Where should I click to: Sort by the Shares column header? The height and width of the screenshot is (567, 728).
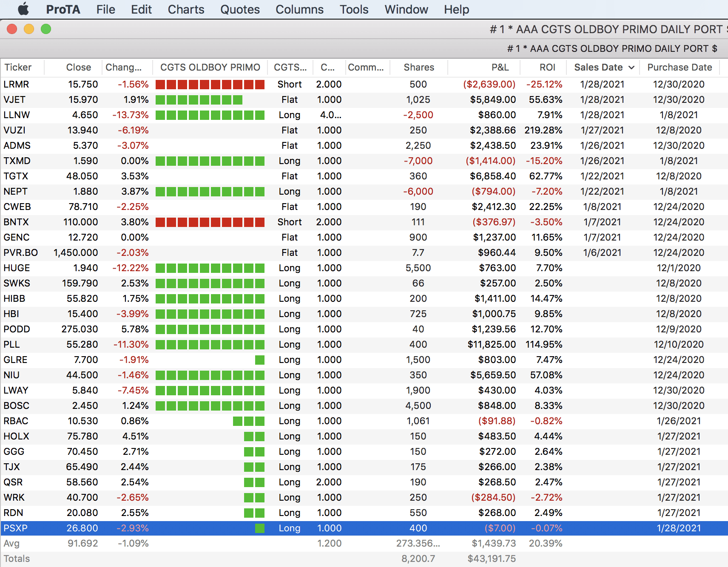click(419, 67)
